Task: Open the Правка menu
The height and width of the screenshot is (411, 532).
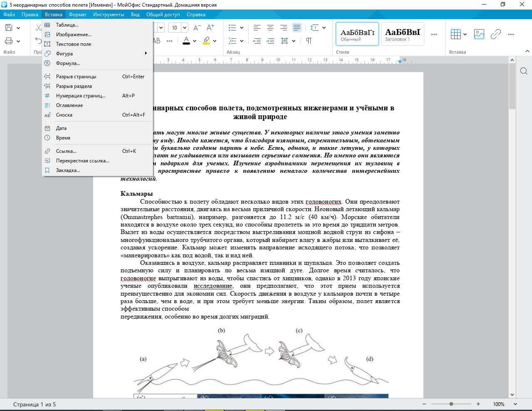Action: tap(30, 15)
